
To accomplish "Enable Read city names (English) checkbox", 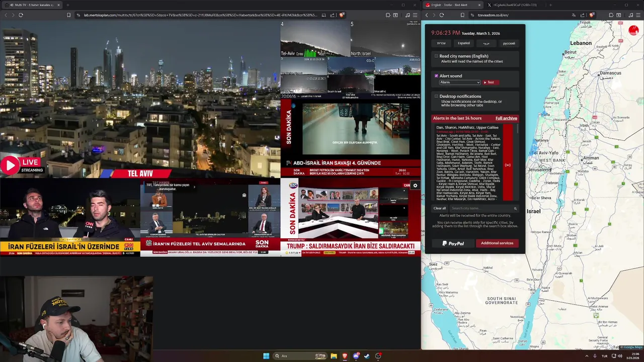I will [436, 56].
